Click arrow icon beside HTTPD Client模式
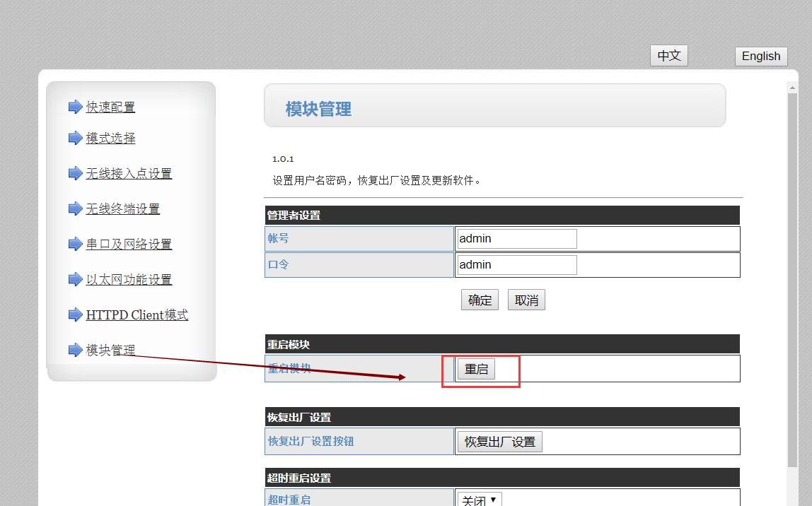This screenshot has height=506, width=812. [75, 314]
